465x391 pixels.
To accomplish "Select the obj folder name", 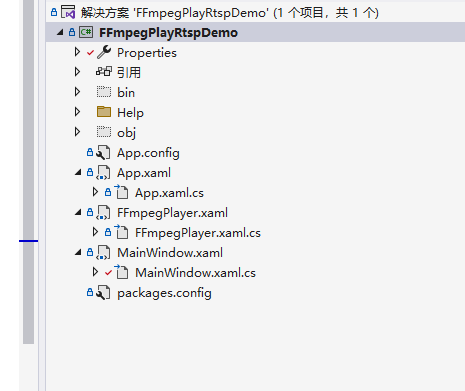I will [126, 133].
